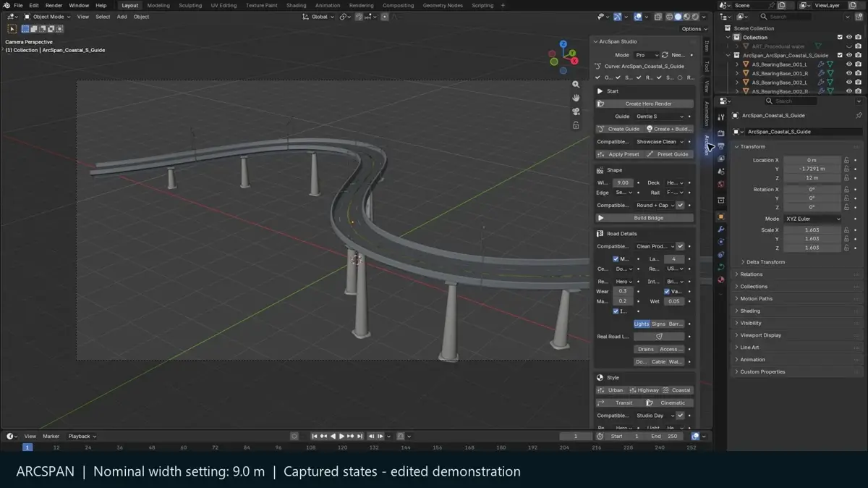Switch to Geometry Nodes workspace tab
The width and height of the screenshot is (868, 488).
pyautogui.click(x=443, y=5)
